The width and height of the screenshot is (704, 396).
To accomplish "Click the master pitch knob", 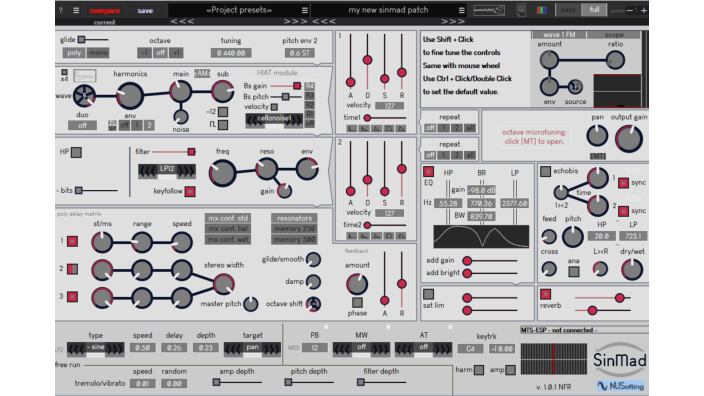I will pyautogui.click(x=251, y=304).
